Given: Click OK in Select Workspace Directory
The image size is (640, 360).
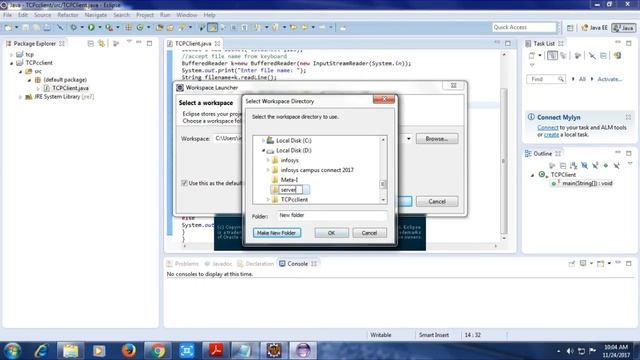Looking at the screenshot, I should click(x=331, y=233).
